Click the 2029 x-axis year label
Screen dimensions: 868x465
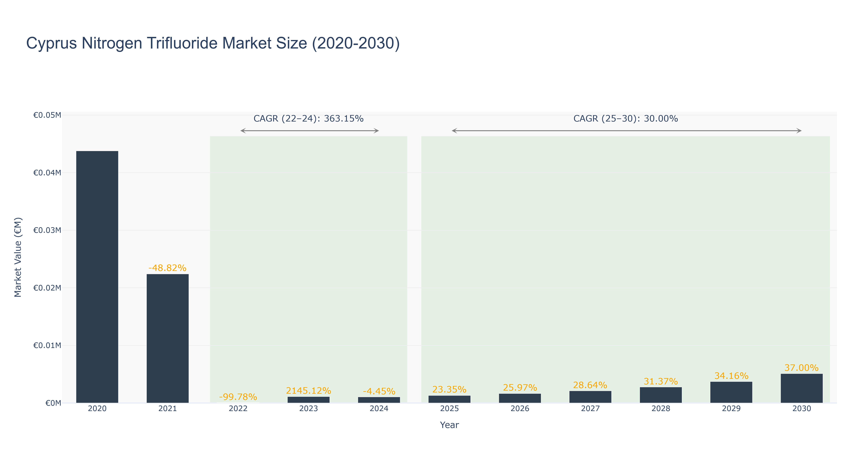coord(731,409)
